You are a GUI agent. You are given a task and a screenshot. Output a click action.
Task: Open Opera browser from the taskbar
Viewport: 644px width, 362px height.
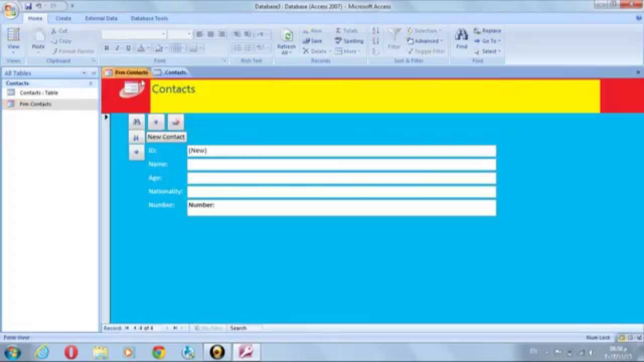coord(71,352)
